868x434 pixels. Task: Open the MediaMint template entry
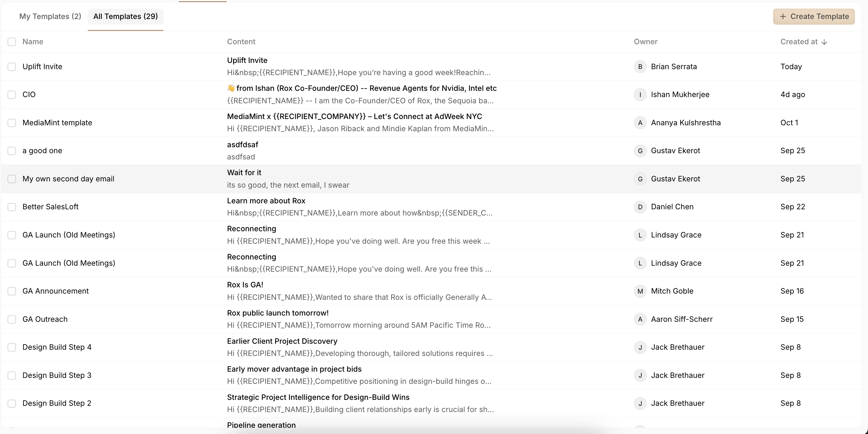(57, 123)
